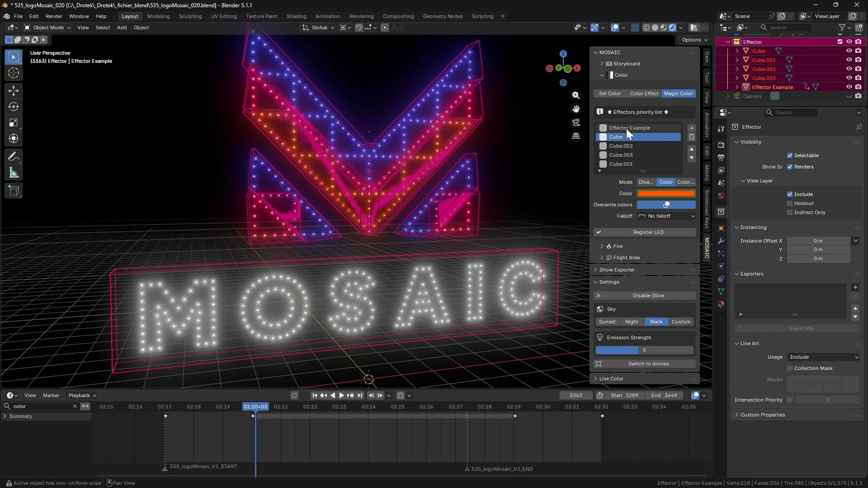Switch to the Shading workspace tab
Viewport: 868px width, 488px height.
pos(296,16)
